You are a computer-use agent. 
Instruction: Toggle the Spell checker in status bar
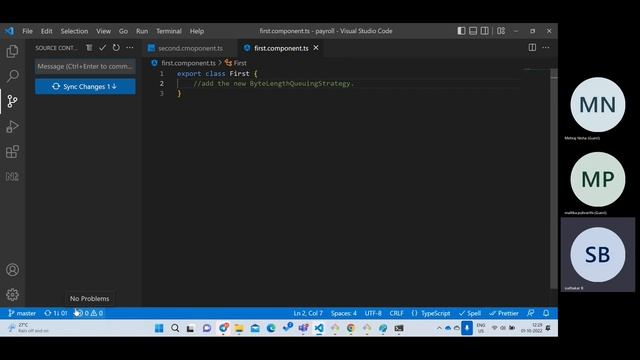[470, 313]
